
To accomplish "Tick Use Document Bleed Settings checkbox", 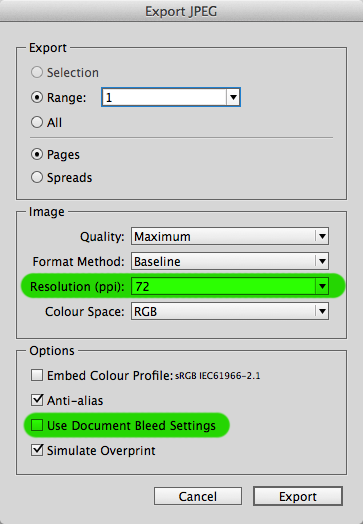I will (37, 425).
